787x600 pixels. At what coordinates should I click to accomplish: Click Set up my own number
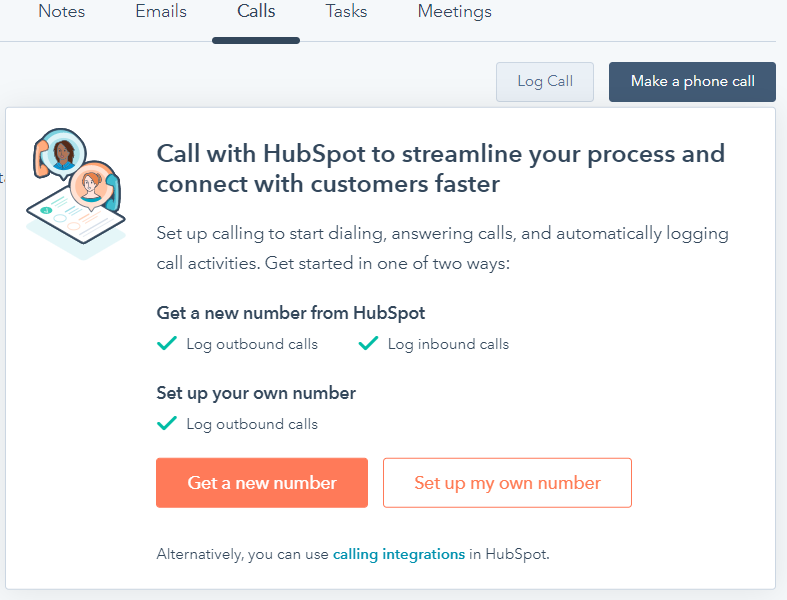pyautogui.click(x=507, y=483)
